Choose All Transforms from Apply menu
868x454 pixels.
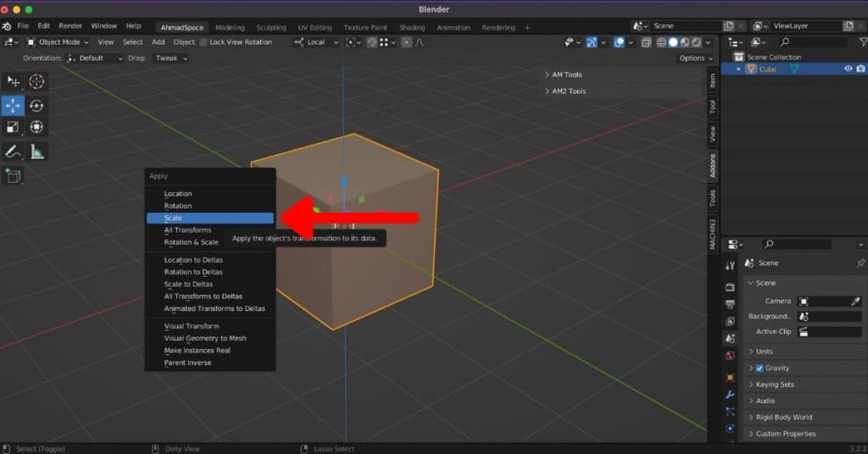[188, 230]
